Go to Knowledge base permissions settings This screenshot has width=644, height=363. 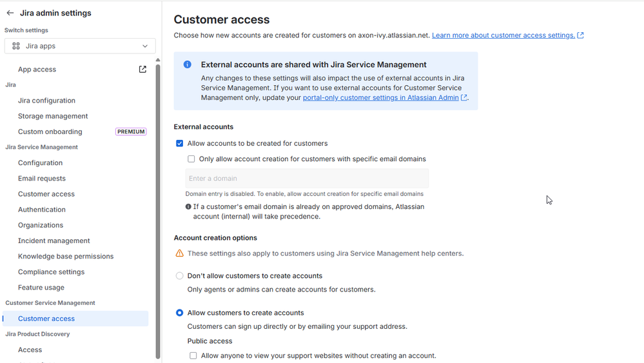tap(66, 257)
